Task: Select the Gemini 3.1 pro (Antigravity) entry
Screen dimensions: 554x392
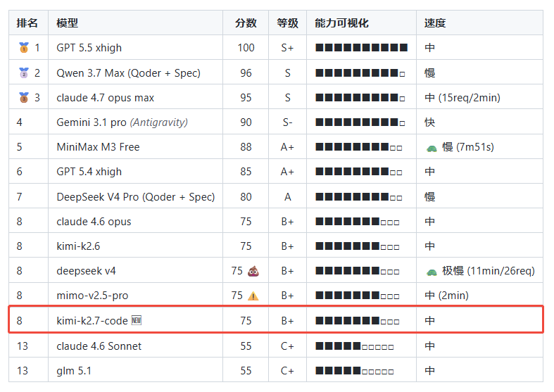Action: pos(122,122)
